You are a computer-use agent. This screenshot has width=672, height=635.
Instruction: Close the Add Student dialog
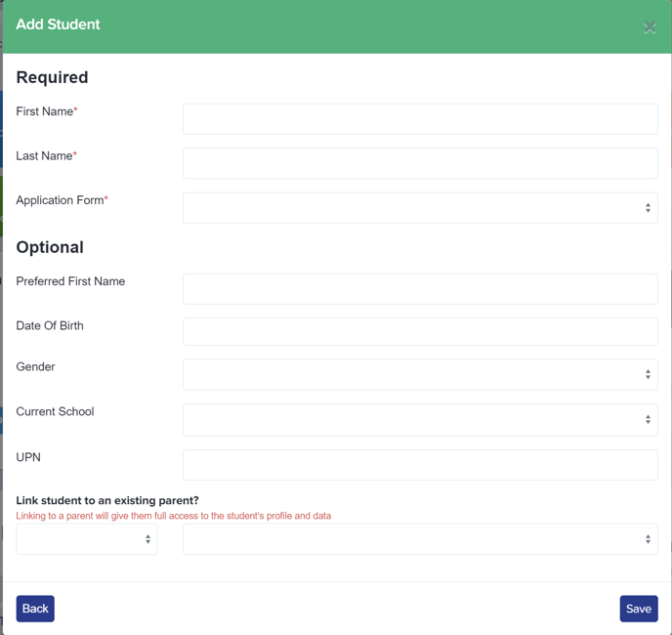pos(650,27)
